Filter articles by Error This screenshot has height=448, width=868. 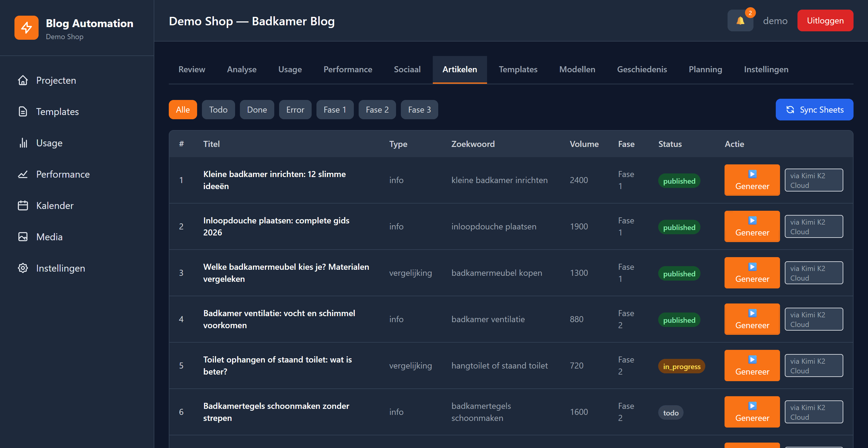pyautogui.click(x=295, y=110)
